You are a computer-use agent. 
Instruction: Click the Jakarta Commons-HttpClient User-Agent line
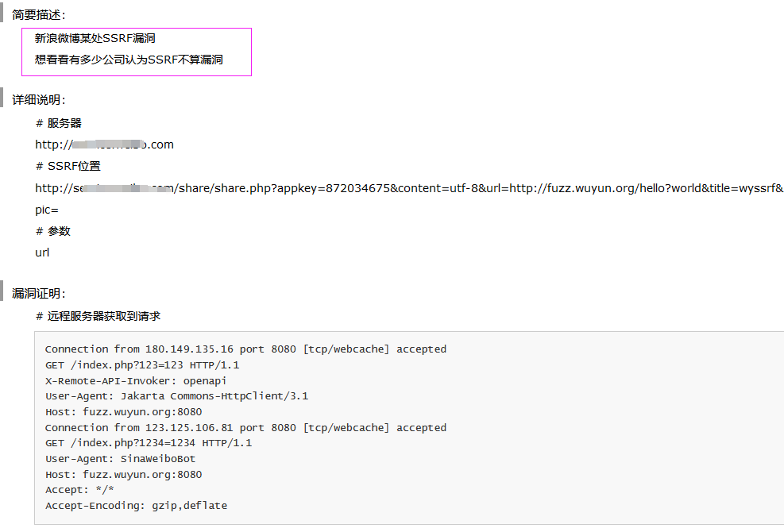(176, 396)
